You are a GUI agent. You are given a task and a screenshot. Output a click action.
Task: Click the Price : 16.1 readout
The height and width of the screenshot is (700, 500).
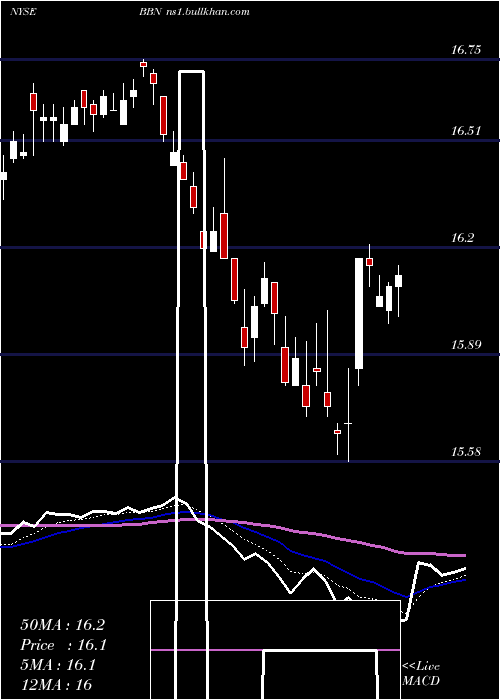(x=62, y=645)
